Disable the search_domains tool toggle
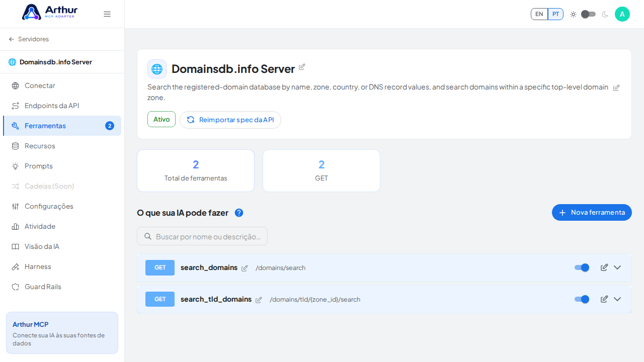Viewport: 644px width, 362px height. tap(582, 267)
